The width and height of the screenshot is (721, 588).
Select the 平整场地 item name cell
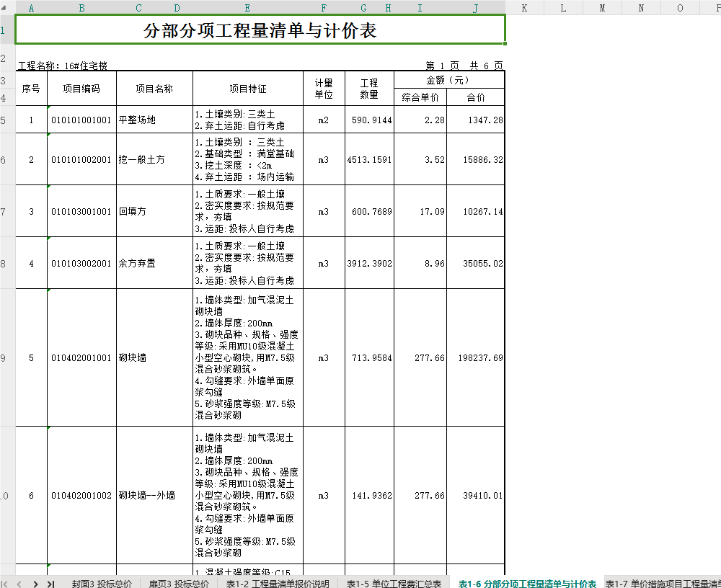pos(154,120)
